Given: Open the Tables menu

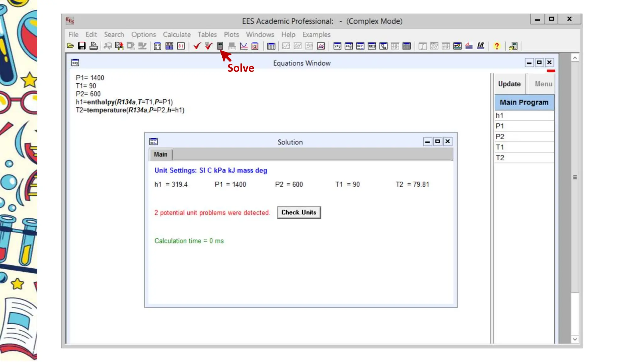Looking at the screenshot, I should tap(207, 35).
